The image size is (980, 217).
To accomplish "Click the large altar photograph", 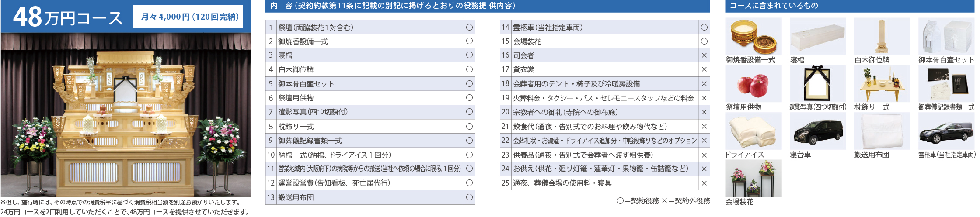I will click(126, 115).
